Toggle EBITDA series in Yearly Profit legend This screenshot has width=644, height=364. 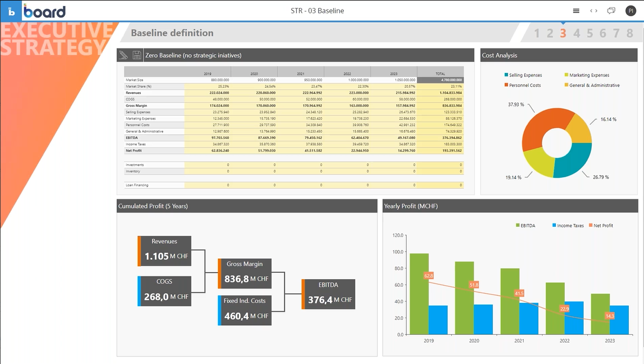[x=525, y=226]
